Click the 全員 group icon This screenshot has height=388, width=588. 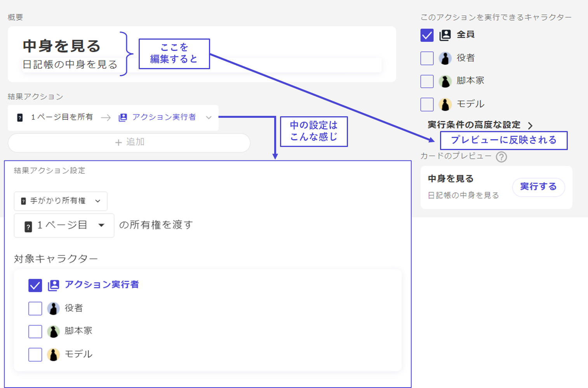pyautogui.click(x=445, y=35)
